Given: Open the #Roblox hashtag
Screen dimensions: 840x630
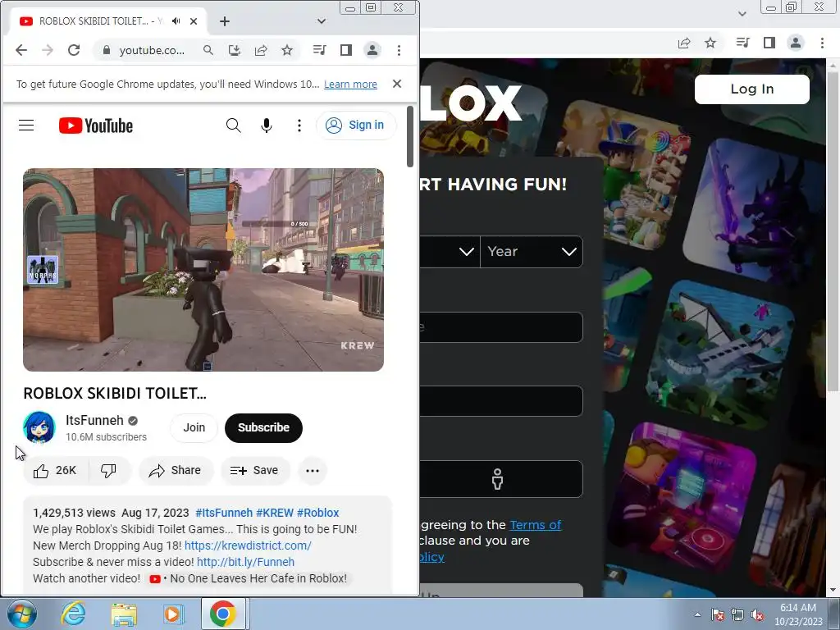Looking at the screenshot, I should (317, 513).
